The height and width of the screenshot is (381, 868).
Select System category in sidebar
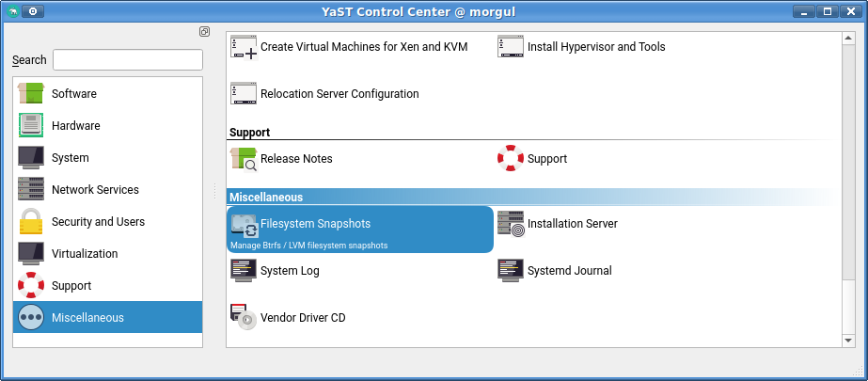(x=70, y=158)
